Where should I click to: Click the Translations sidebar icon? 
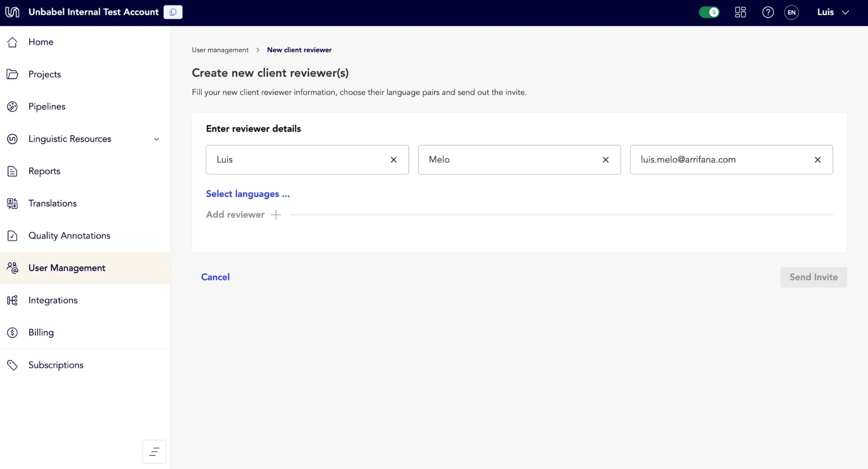(x=13, y=203)
